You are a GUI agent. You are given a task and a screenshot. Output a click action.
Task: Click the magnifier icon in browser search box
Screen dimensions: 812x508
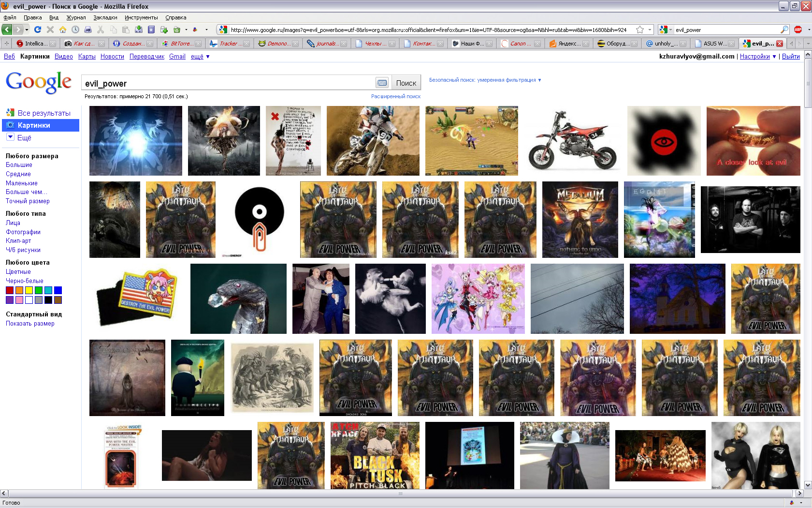pos(784,30)
